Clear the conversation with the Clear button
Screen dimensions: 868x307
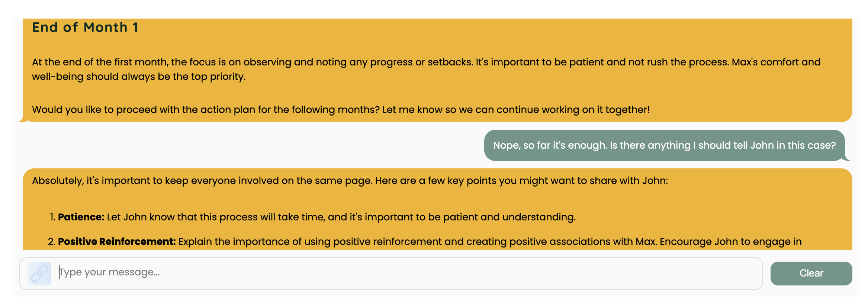tap(811, 274)
